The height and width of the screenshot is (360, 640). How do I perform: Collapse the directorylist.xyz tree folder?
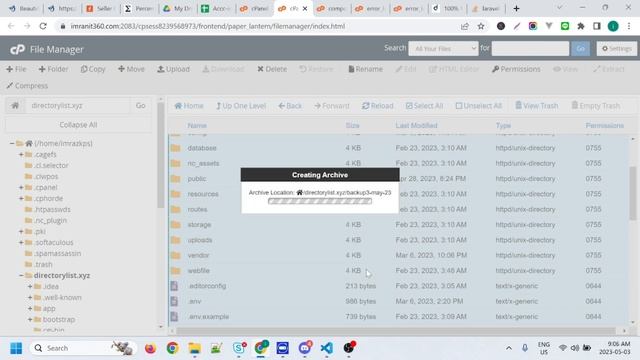click(x=21, y=276)
